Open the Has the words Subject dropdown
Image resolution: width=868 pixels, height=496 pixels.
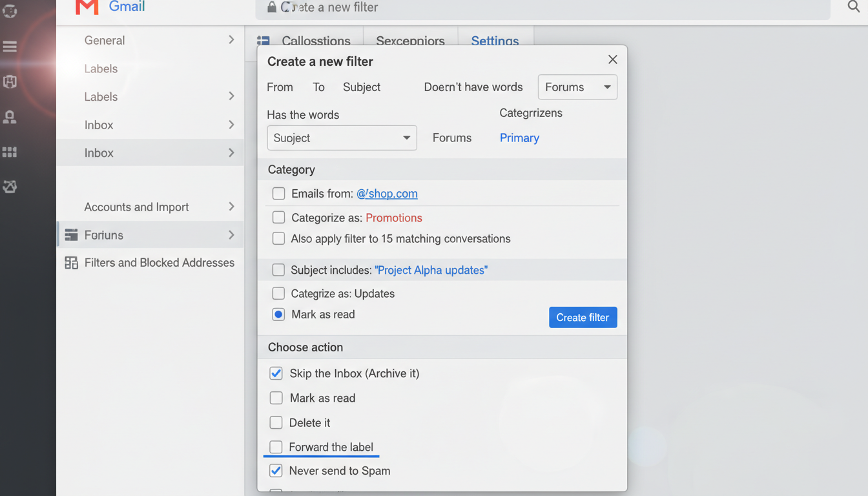[x=342, y=138]
